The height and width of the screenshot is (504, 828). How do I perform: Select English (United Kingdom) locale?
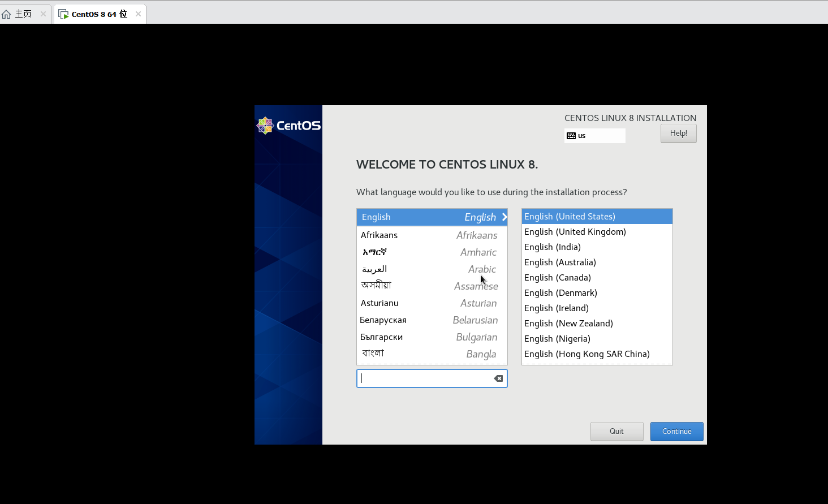(x=575, y=232)
